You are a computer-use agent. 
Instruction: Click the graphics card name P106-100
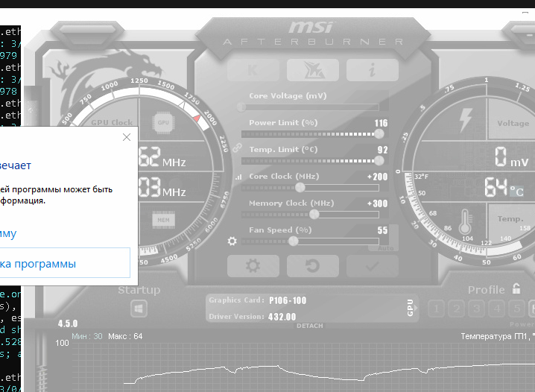coord(288,300)
